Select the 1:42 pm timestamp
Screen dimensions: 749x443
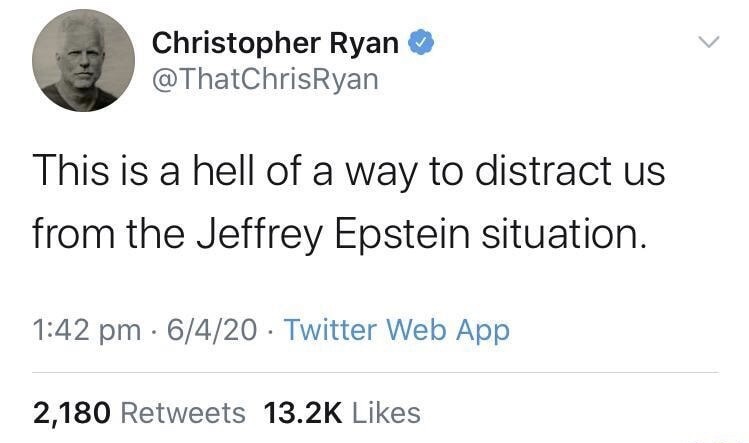[87, 331]
